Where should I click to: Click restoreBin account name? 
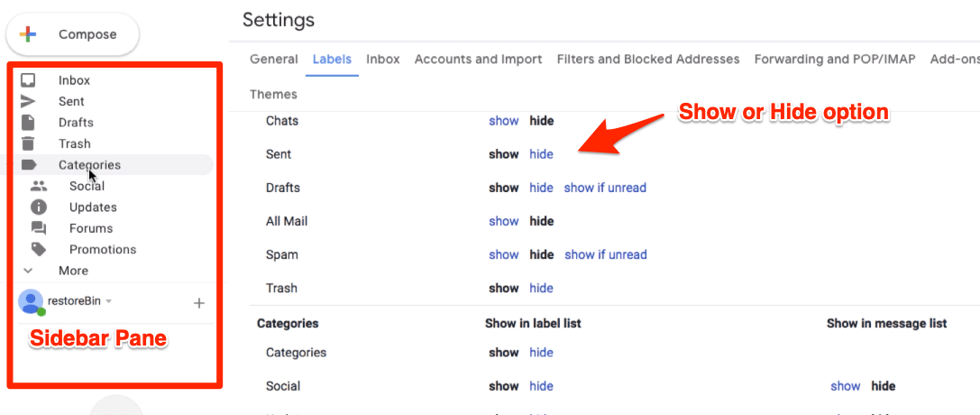point(74,300)
